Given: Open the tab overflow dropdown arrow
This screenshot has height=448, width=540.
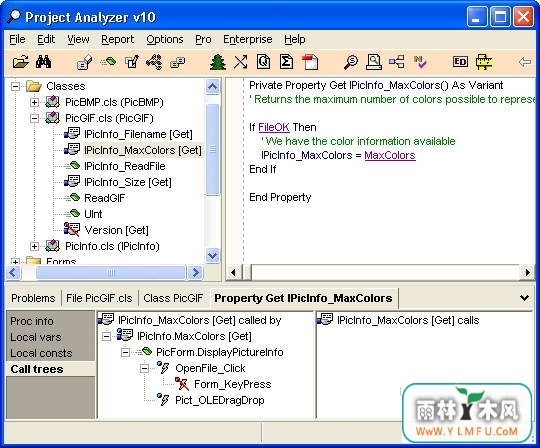Looking at the screenshot, I should tap(524, 298).
